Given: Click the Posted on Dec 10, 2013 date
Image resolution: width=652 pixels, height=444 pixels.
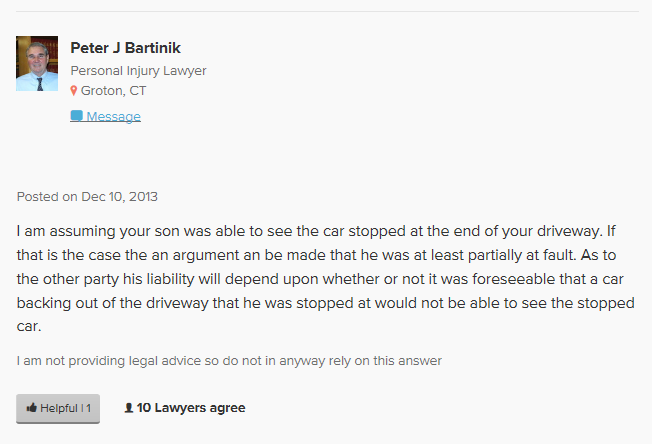Looking at the screenshot, I should (x=87, y=197).
